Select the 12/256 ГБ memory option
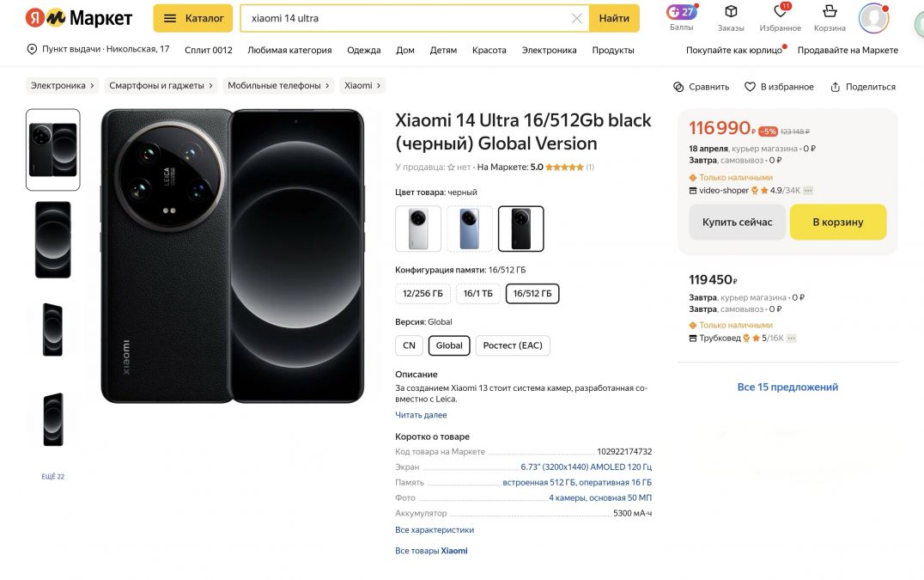 (x=422, y=294)
